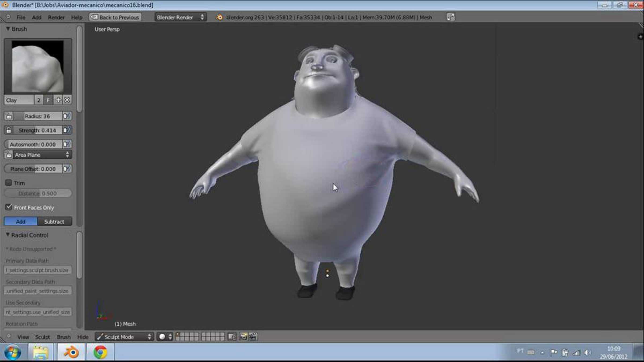Collapse the Radial Control panel
The image size is (644, 362).
(8, 235)
